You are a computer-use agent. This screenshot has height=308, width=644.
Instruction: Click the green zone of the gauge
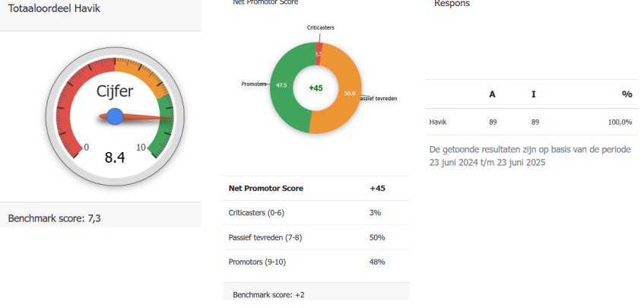[x=163, y=135]
